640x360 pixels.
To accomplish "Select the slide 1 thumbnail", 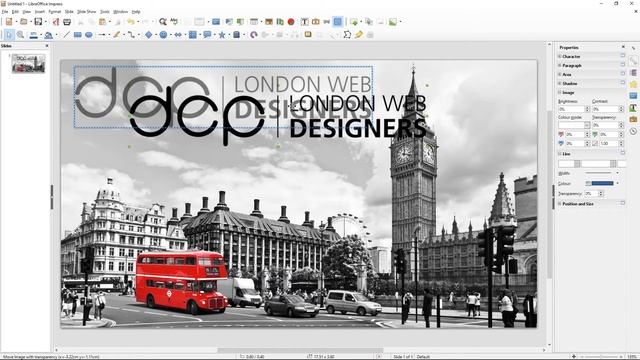I will [28, 63].
